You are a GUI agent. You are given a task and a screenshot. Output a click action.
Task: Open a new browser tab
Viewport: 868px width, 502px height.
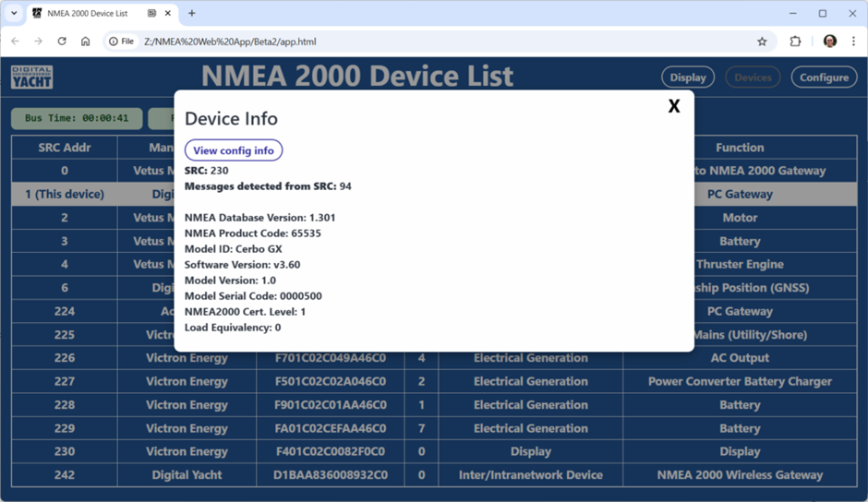192,14
